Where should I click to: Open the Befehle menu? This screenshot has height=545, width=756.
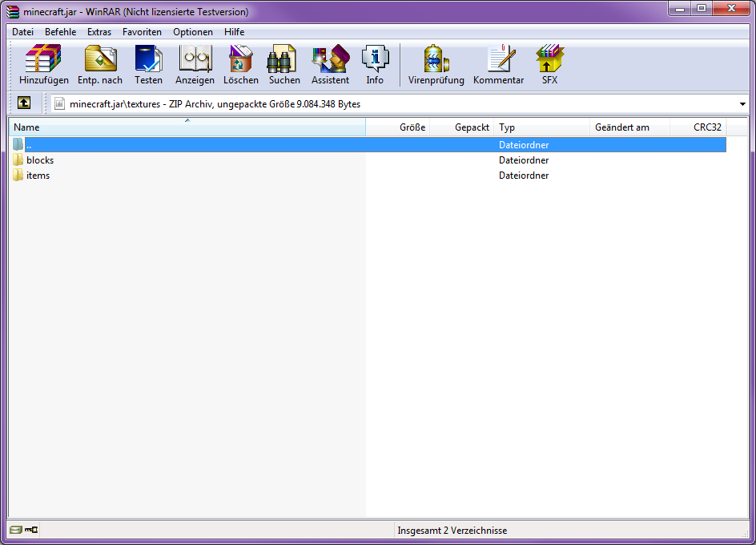[60, 32]
